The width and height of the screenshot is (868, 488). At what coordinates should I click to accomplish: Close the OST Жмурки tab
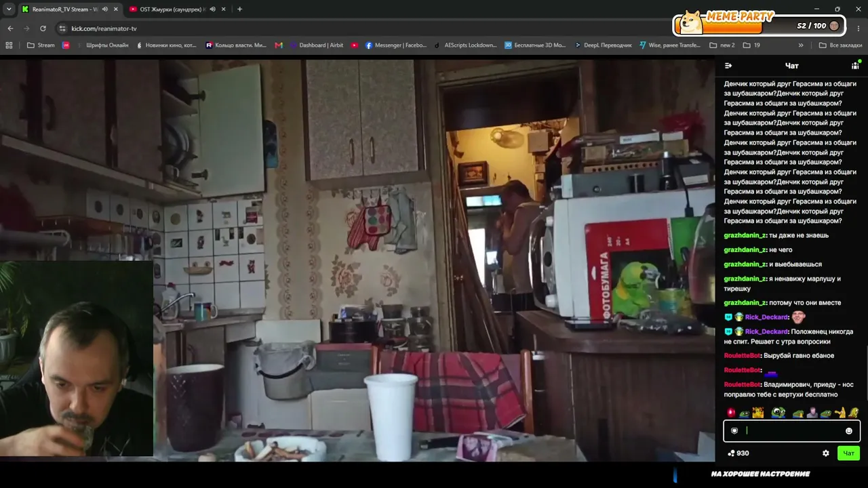click(223, 9)
